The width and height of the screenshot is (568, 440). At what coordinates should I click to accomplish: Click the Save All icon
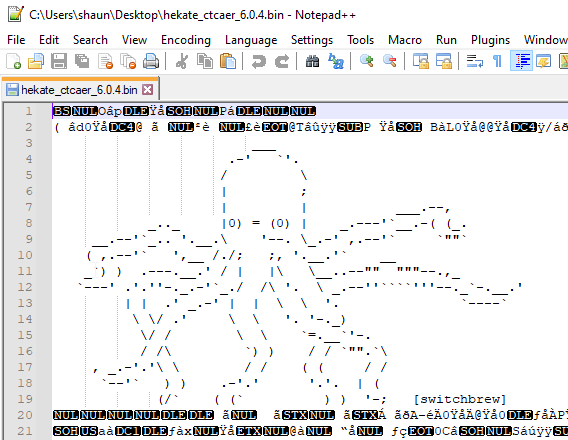[82, 61]
